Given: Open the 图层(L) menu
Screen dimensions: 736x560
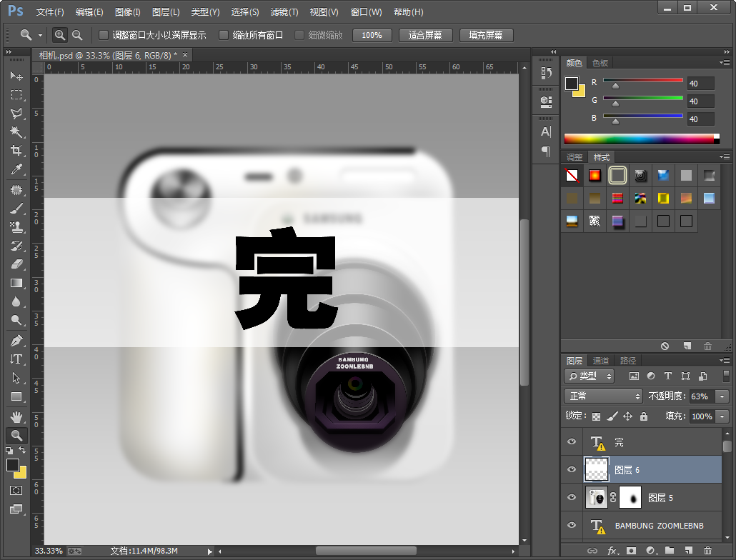Looking at the screenshot, I should (166, 11).
